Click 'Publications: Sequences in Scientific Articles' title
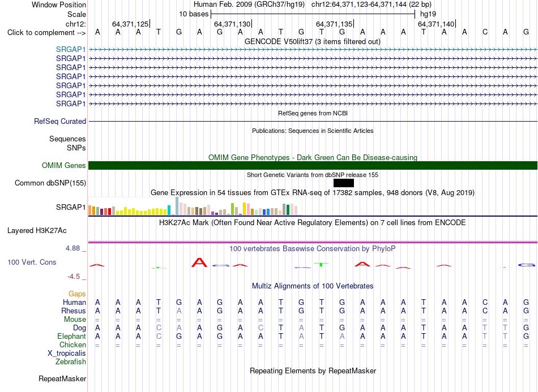This screenshot has width=538, height=392. (x=313, y=131)
